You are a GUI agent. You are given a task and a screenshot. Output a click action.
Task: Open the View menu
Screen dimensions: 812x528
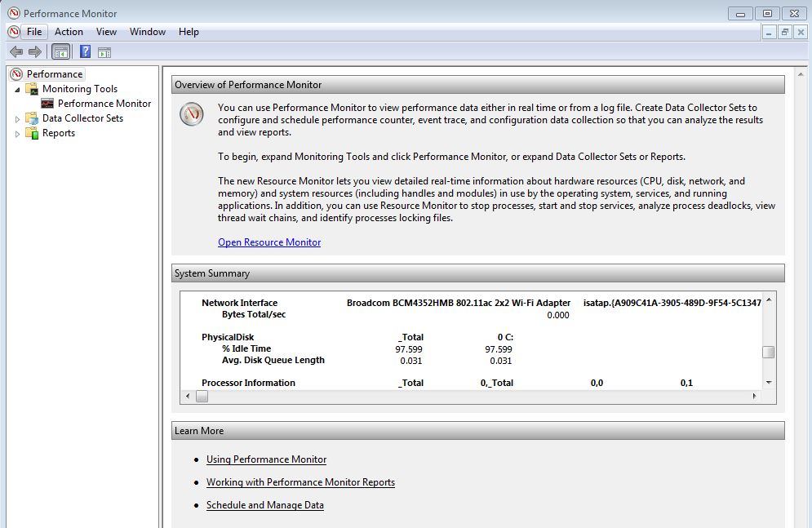106,32
